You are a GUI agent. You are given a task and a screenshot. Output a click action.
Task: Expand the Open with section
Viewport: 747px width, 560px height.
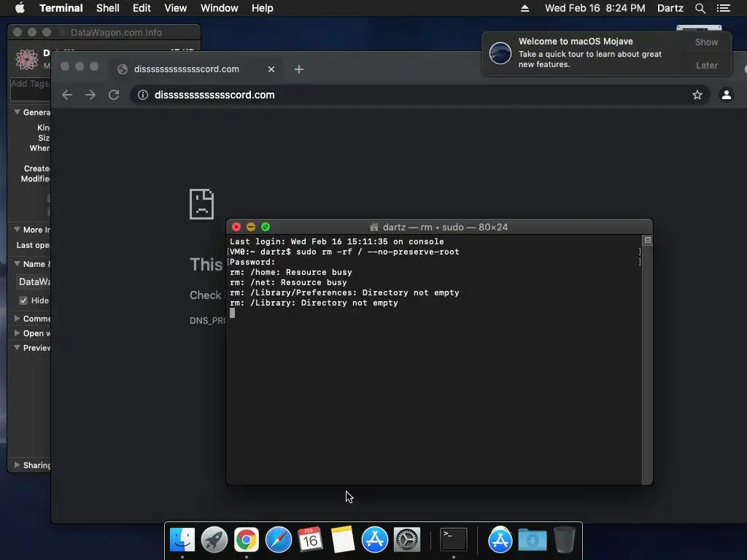click(18, 332)
